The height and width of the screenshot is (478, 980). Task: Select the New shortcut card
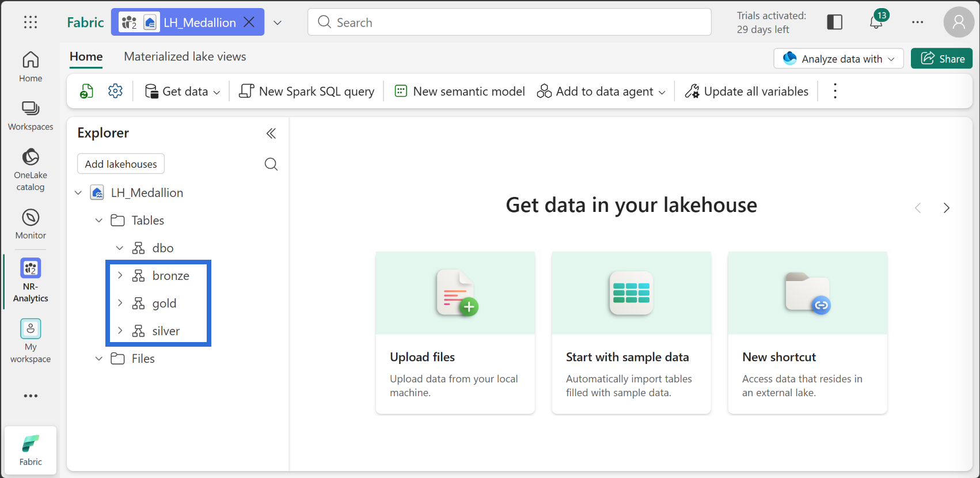point(807,332)
